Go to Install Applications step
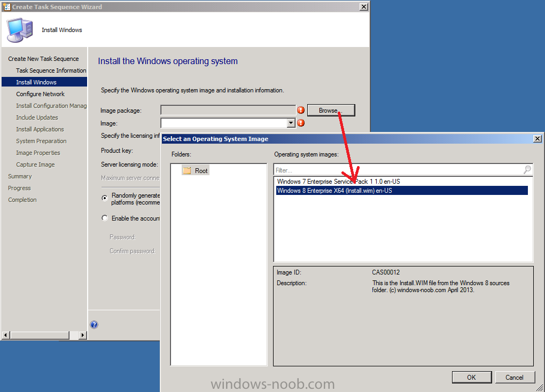This screenshot has height=392, width=545. 40,129
